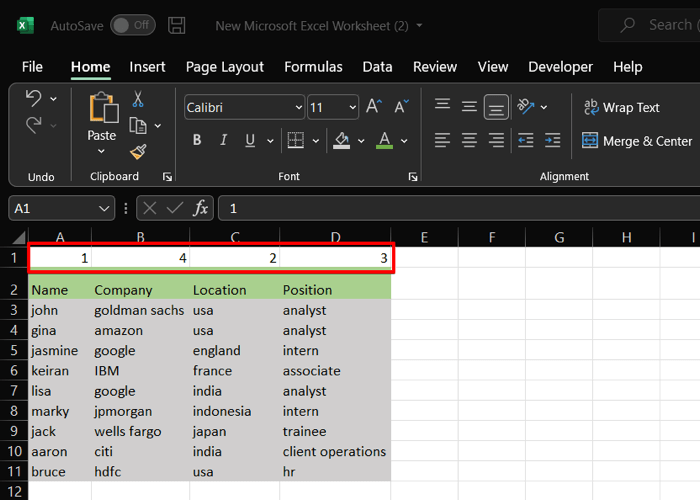
Task: Apply the Borders icon to cells
Action: point(295,140)
